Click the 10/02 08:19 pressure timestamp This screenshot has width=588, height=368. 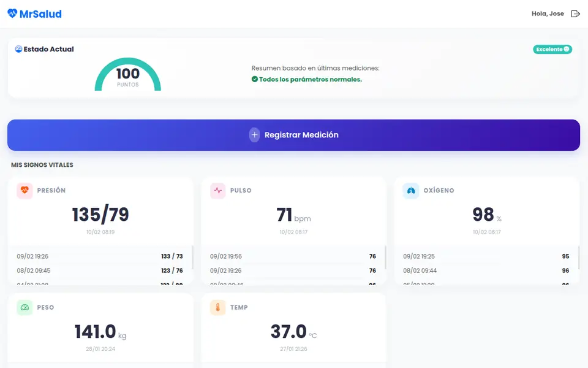pyautogui.click(x=100, y=232)
